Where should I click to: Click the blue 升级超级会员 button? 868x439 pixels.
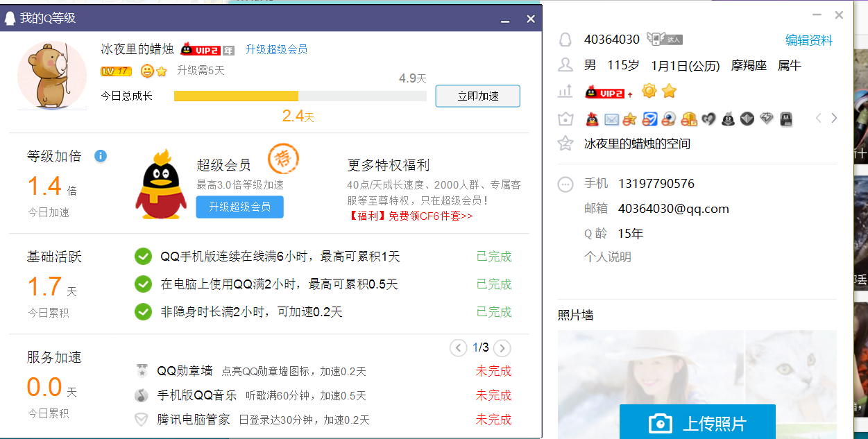coord(239,207)
